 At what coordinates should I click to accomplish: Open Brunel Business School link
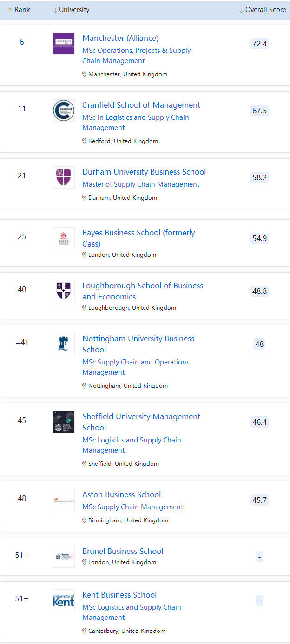point(123,551)
